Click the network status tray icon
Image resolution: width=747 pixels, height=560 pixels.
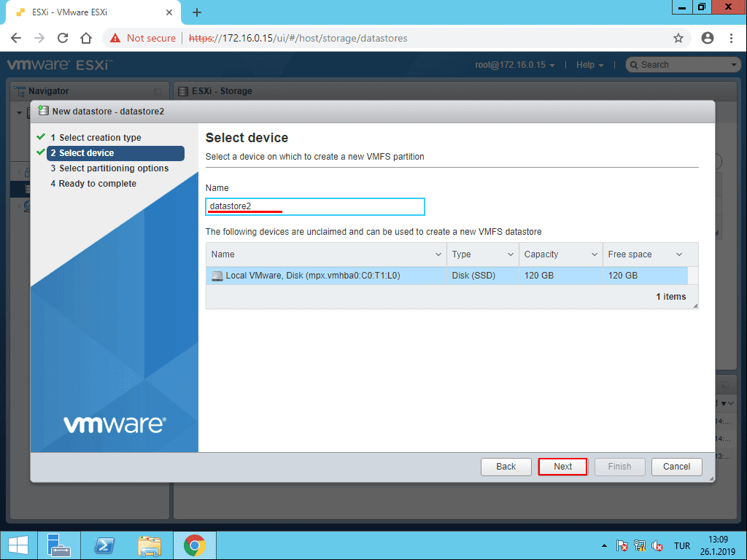[640, 545]
